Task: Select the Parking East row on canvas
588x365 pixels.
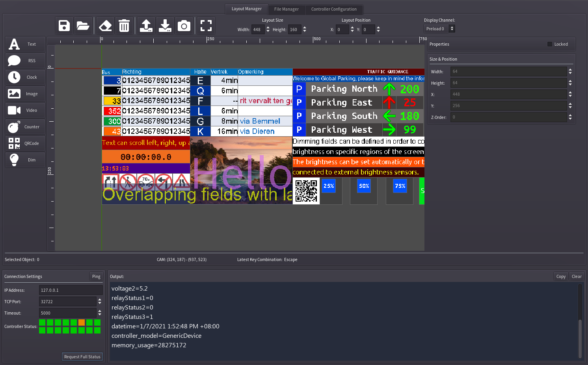Action: coord(358,102)
